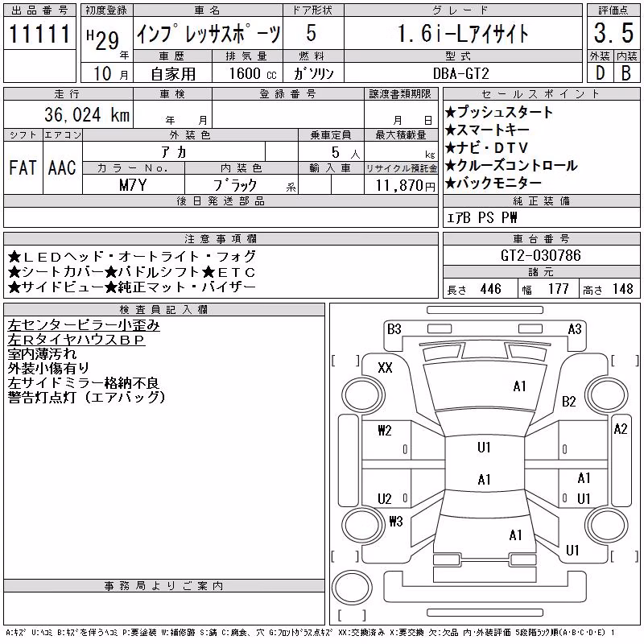644x644 pixels.
Task: Click the recycle deposit 11,870円
Action: (x=405, y=185)
